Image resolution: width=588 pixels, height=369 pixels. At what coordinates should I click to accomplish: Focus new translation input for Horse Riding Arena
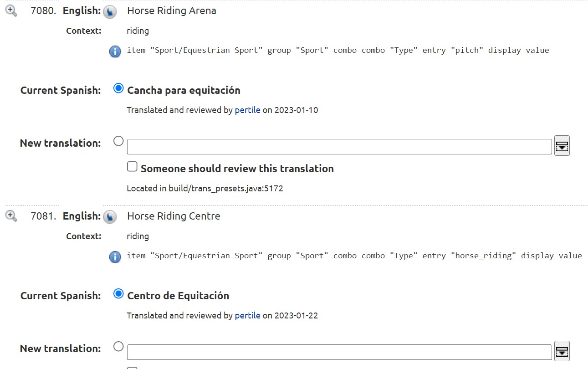point(339,147)
